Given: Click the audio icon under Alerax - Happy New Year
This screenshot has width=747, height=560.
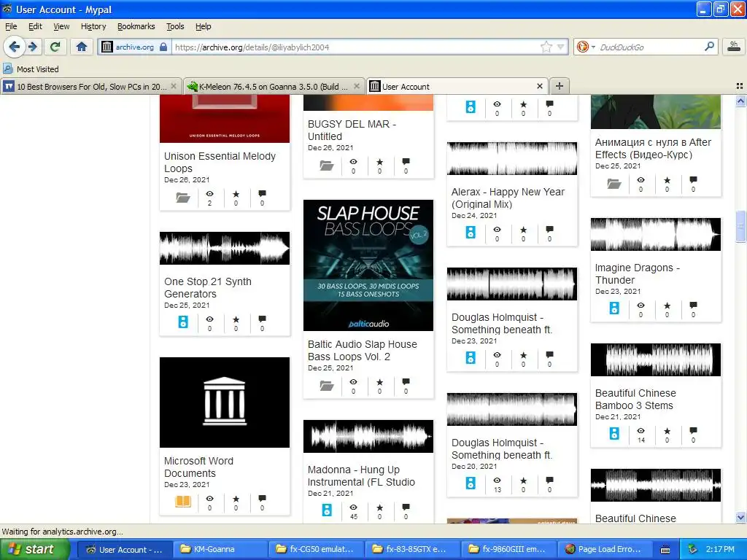Looking at the screenshot, I should pos(471,233).
